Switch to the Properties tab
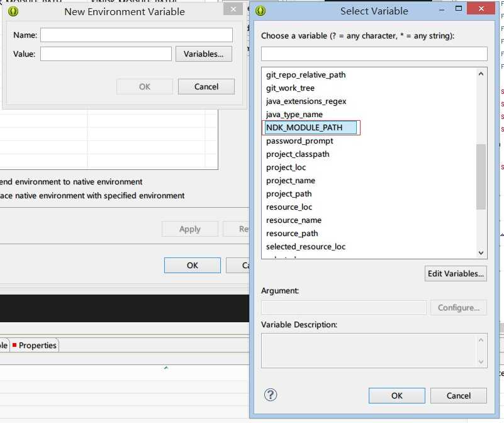Screen dimensions: 504x423 pyautogui.click(x=35, y=345)
